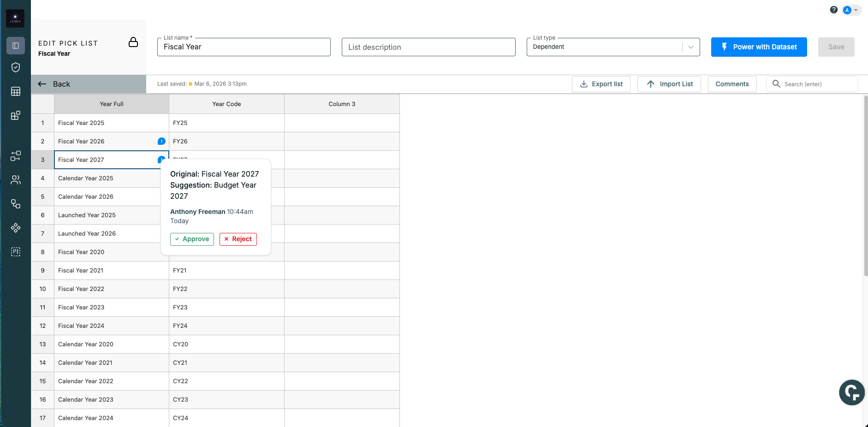Open the table grid icon in sidebar
Viewport: 868px width, 427px height.
point(16,91)
